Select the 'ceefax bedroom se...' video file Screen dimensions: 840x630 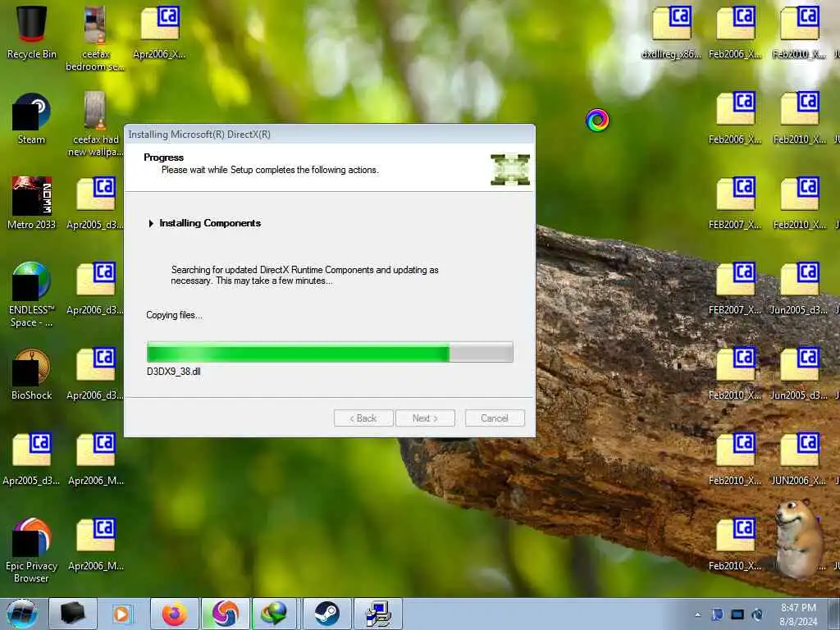click(95, 39)
